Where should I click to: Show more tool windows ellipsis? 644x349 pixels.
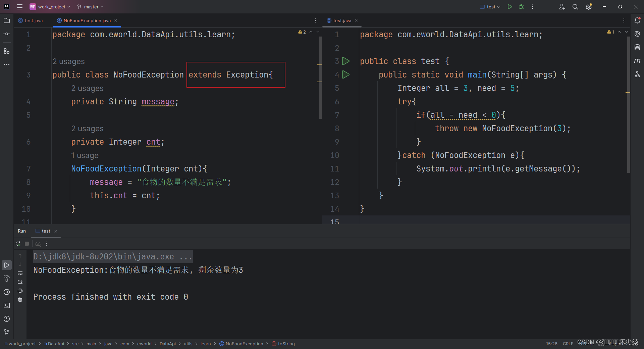tap(7, 64)
